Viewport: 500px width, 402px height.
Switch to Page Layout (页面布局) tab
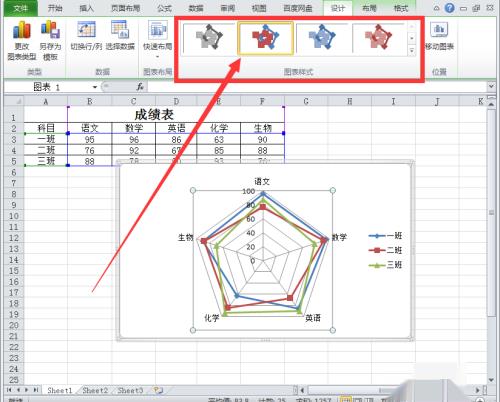tap(125, 8)
